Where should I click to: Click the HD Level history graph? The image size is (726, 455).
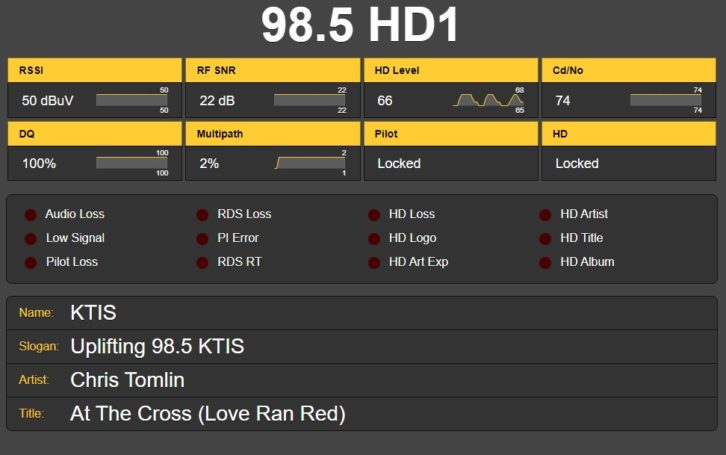488,100
